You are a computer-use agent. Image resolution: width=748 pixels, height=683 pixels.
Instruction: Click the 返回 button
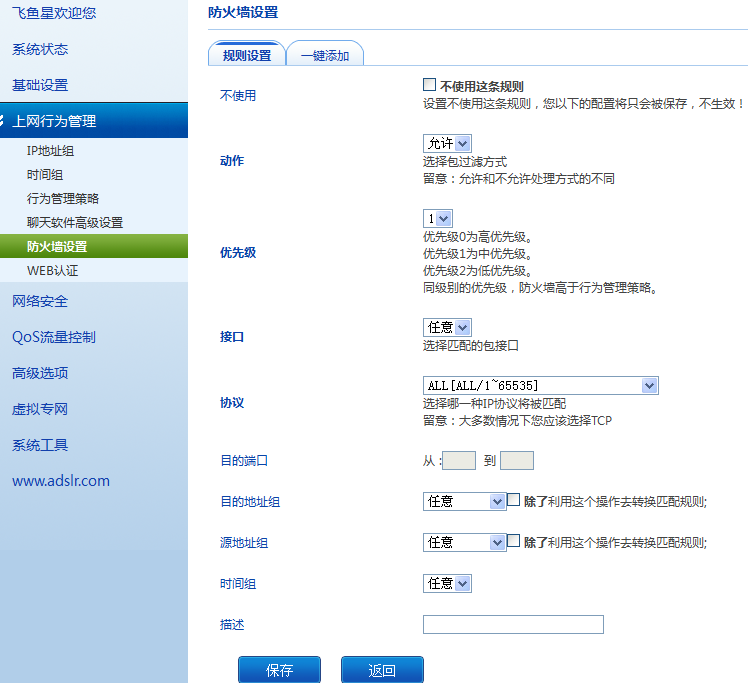tap(382, 670)
